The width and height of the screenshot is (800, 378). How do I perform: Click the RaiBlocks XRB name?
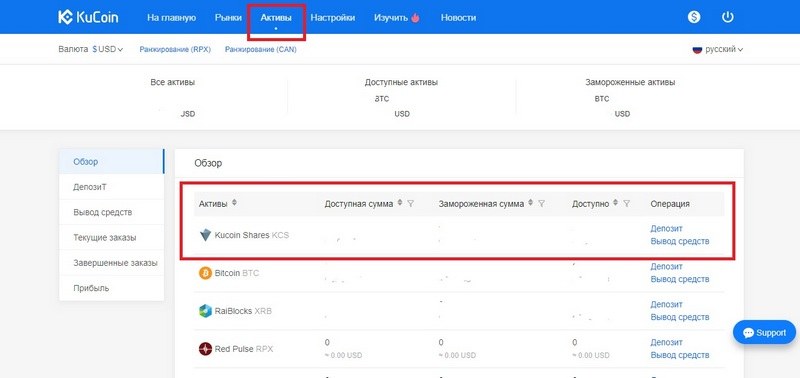[243, 311]
